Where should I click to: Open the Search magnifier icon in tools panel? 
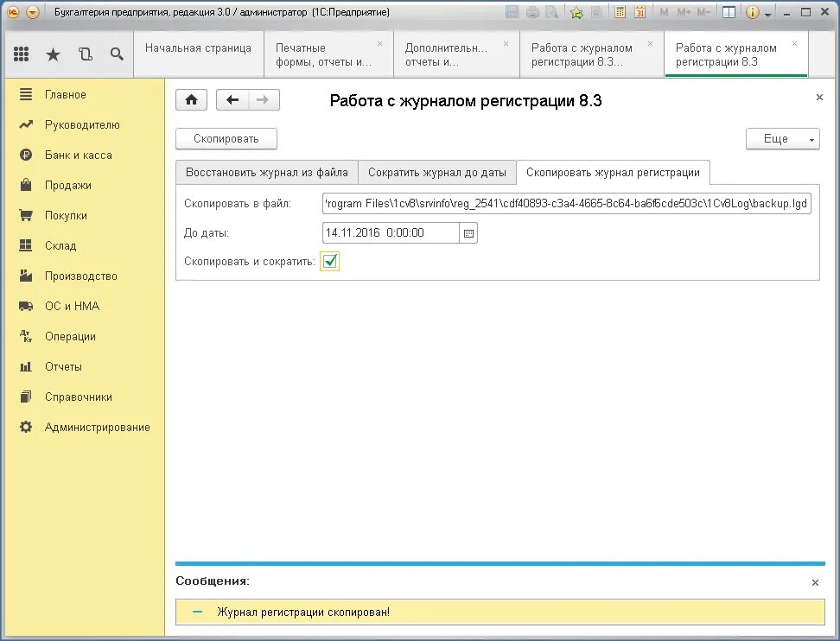click(x=117, y=54)
